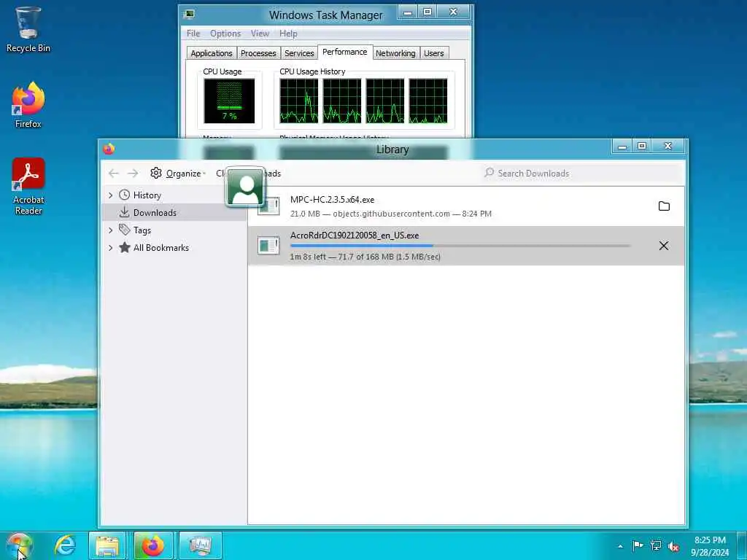The height and width of the screenshot is (560, 747).
Task: Click the first CPU Usage History graph
Action: pyautogui.click(x=298, y=101)
